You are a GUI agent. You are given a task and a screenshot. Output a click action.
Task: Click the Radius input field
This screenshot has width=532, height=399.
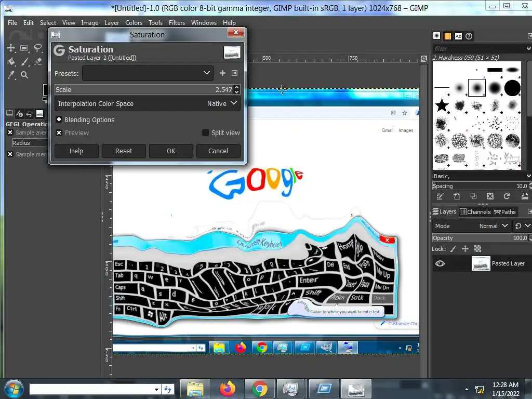point(30,143)
